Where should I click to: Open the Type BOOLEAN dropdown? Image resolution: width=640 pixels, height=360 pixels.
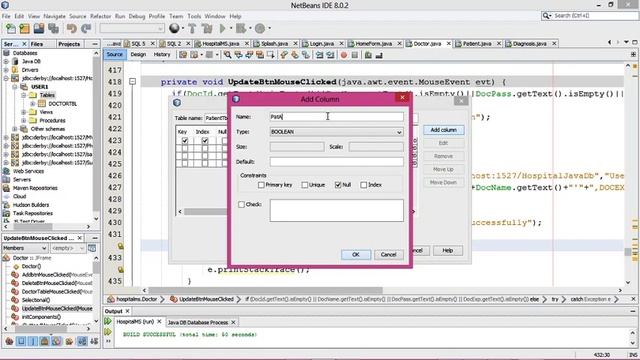[x=336, y=132]
